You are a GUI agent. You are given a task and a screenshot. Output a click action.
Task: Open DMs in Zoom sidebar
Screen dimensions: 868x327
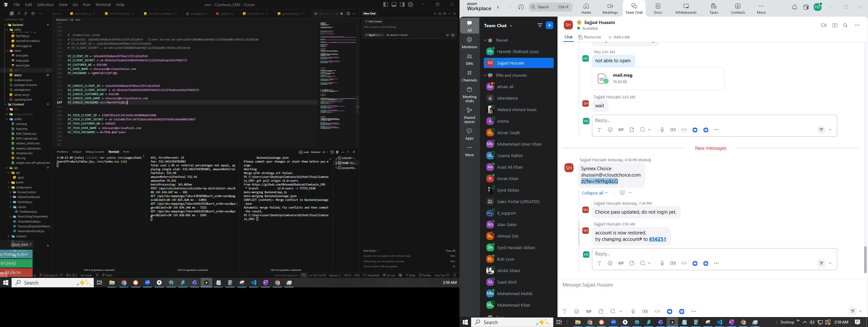coord(469,60)
